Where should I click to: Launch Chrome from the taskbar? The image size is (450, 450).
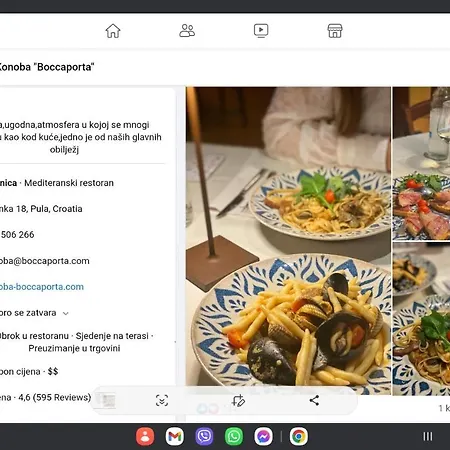[x=299, y=436]
